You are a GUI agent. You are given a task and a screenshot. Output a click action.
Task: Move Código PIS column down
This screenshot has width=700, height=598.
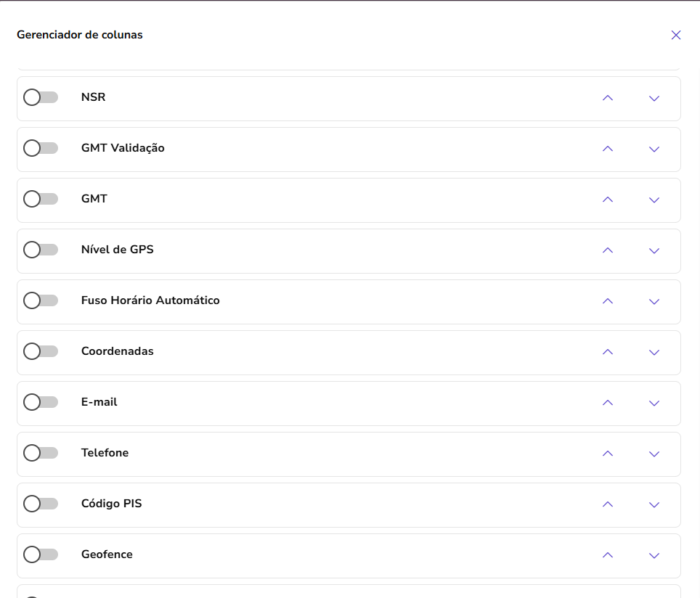coord(654,504)
